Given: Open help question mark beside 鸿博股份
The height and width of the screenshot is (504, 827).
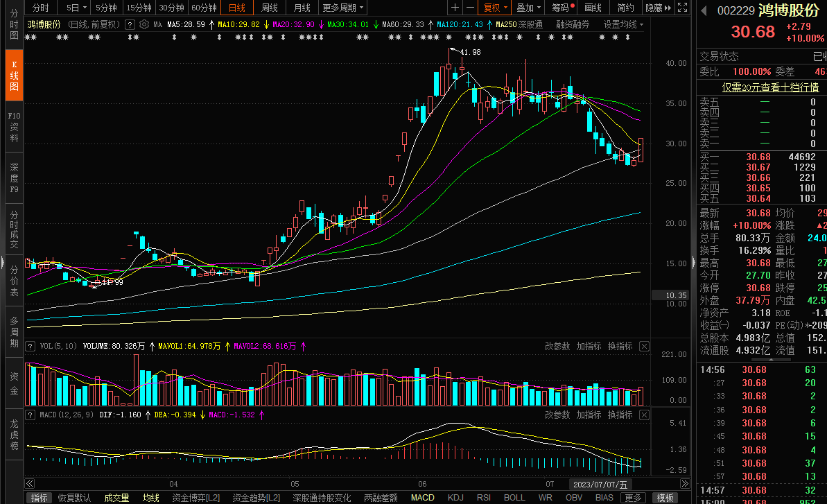Looking at the screenshot, I should tap(130, 24).
